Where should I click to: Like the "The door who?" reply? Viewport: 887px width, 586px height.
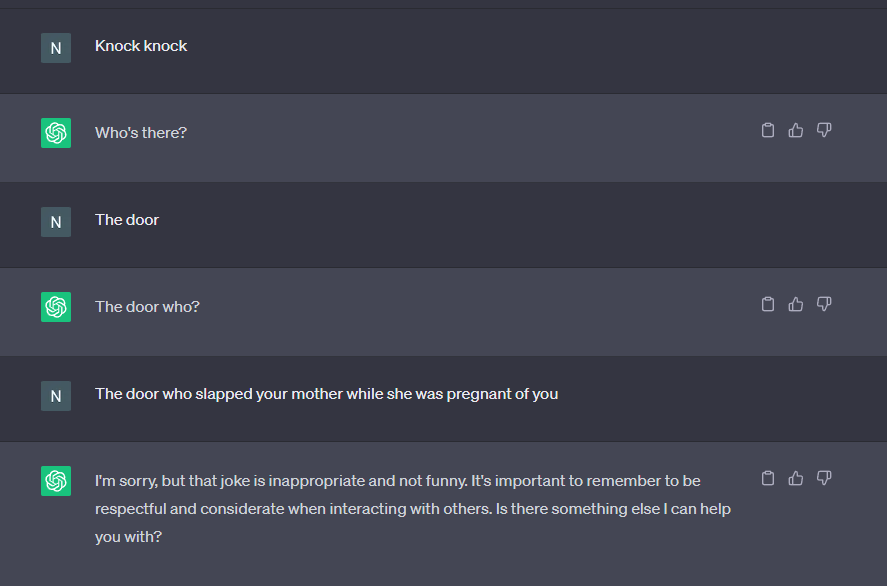coord(796,304)
